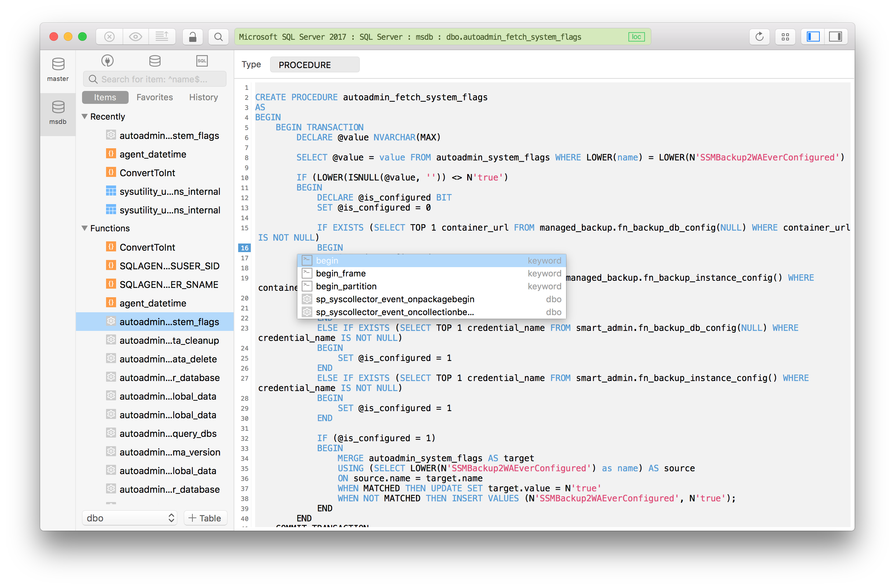This screenshot has width=895, height=588.
Task: Select the Favorites tab in sidebar
Action: 153,96
